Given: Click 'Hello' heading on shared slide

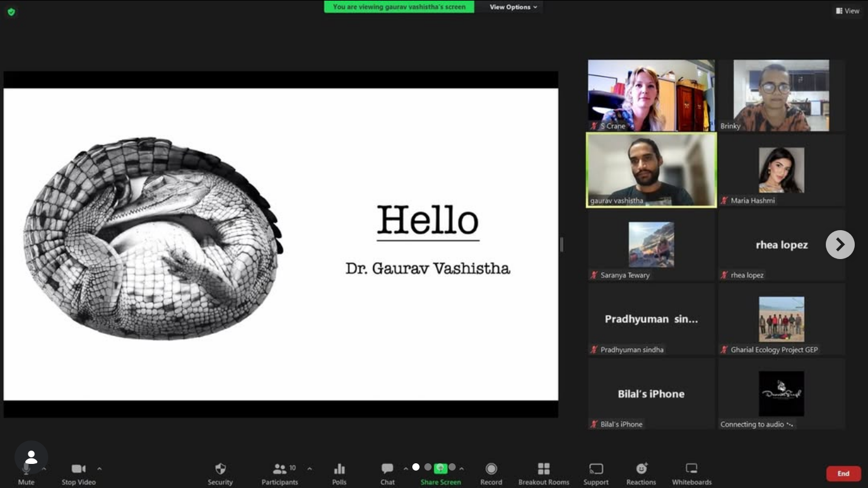Looking at the screenshot, I should point(428,221).
